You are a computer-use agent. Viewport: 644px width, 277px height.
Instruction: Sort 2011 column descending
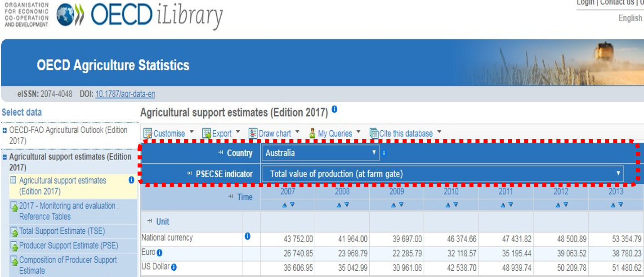pyautogui.click(x=510, y=205)
